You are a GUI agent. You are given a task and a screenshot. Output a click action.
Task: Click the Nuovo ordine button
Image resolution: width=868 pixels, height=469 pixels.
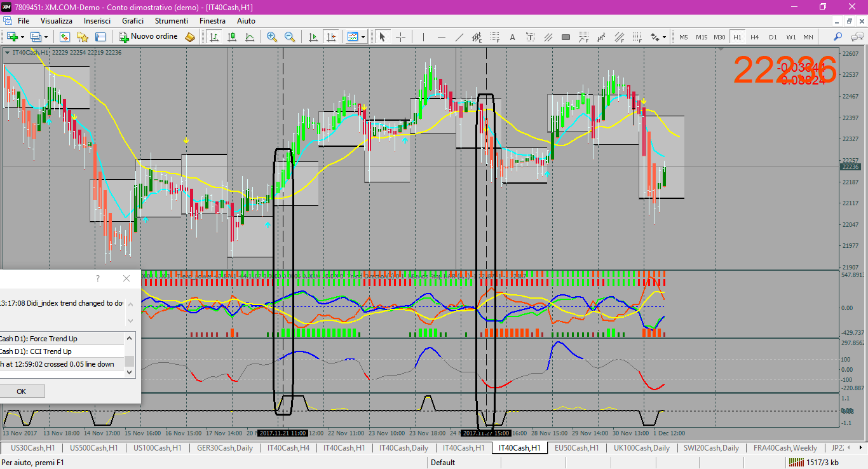tap(149, 37)
